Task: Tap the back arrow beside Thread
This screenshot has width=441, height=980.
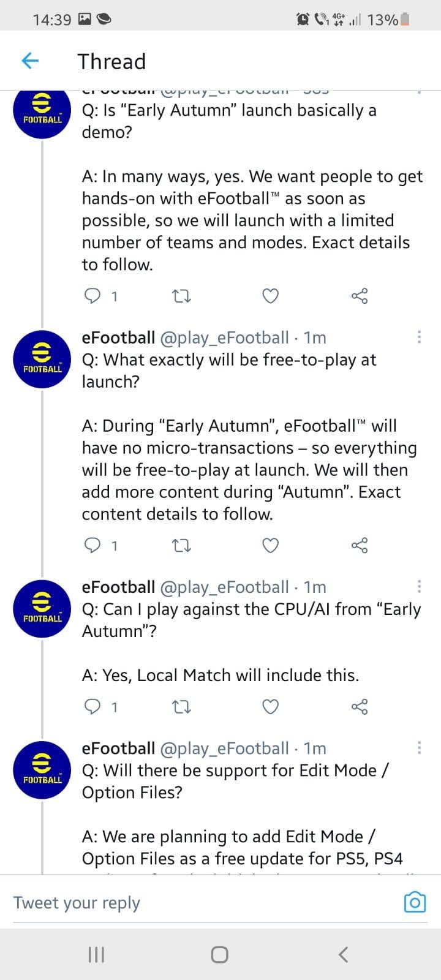Action: [30, 61]
